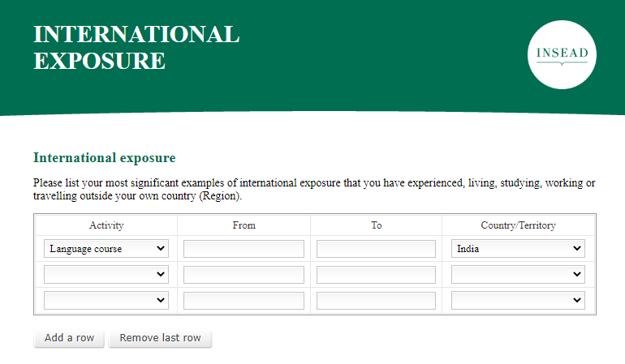Open the Language course activity dropdown
Screen dimensions: 625x364
pos(106,249)
